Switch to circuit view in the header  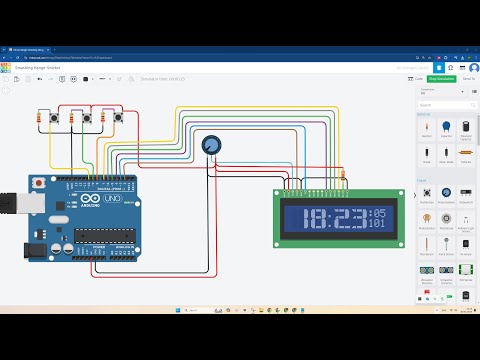[x=439, y=68]
